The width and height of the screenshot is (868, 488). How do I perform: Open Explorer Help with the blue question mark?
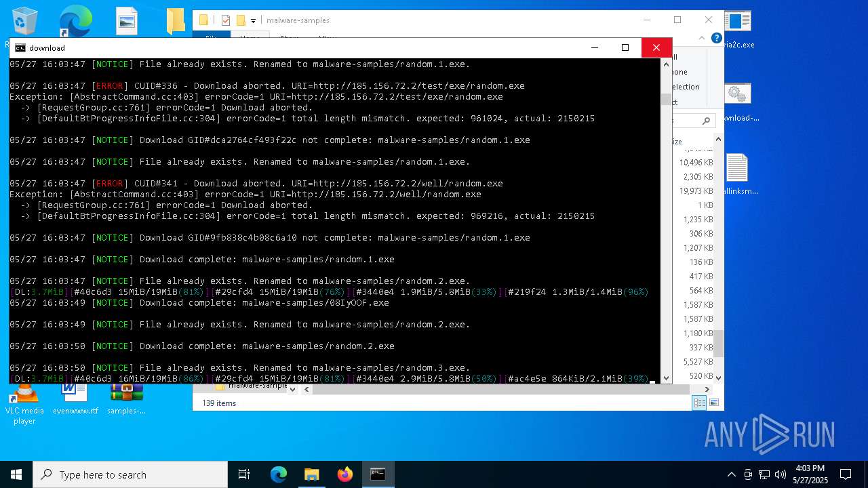[x=716, y=38]
